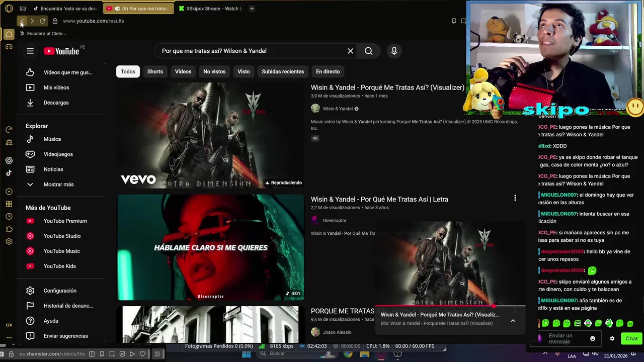Open Opera sidebar history clock icon

click(9, 216)
